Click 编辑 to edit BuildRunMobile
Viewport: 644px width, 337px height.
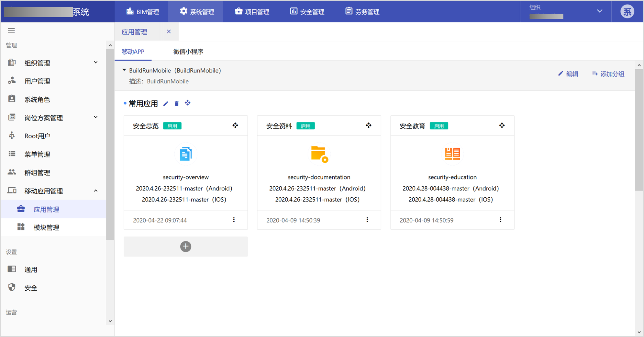pos(568,74)
